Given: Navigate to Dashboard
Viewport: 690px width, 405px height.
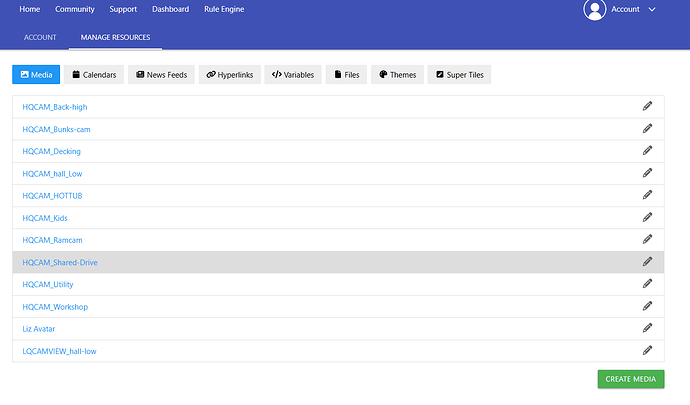Looking at the screenshot, I should [170, 9].
